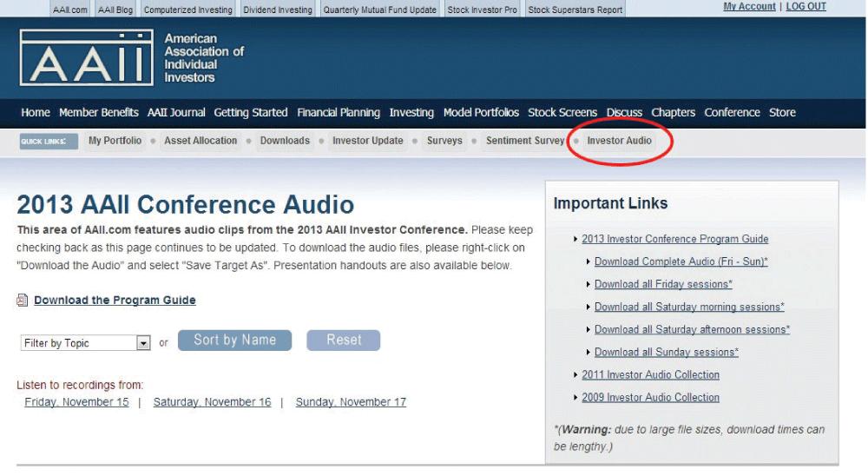Open Getting Started menu item
The image size is (868, 476).
pos(251,113)
